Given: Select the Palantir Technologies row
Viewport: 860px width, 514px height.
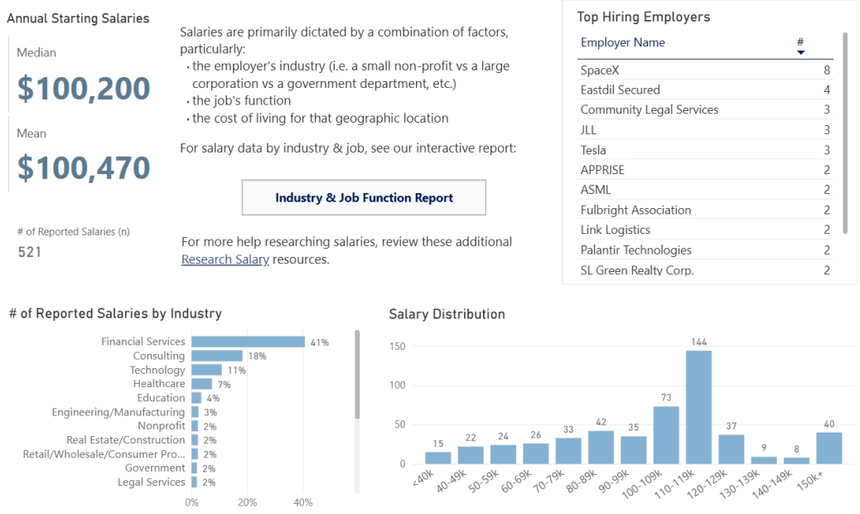Looking at the screenshot, I should [705, 250].
